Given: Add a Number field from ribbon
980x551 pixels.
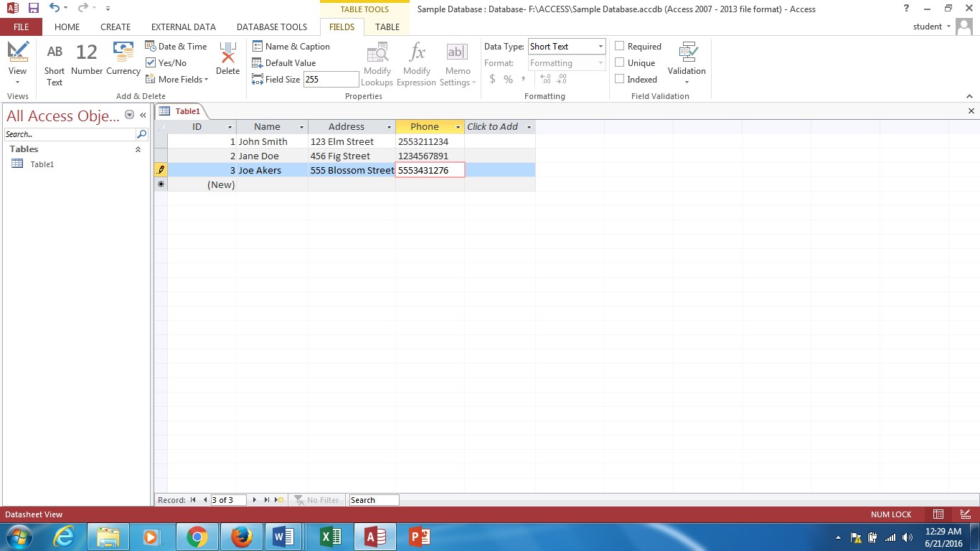Looking at the screenshot, I should tap(86, 60).
